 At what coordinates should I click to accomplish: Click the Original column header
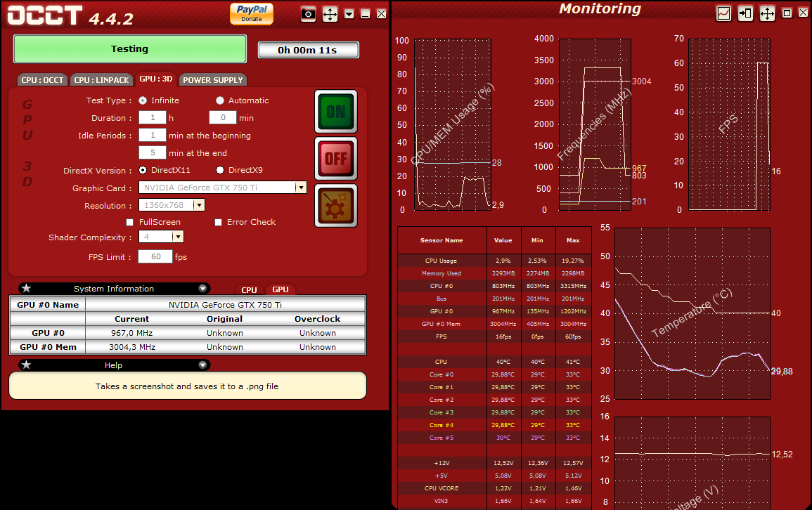pos(225,319)
